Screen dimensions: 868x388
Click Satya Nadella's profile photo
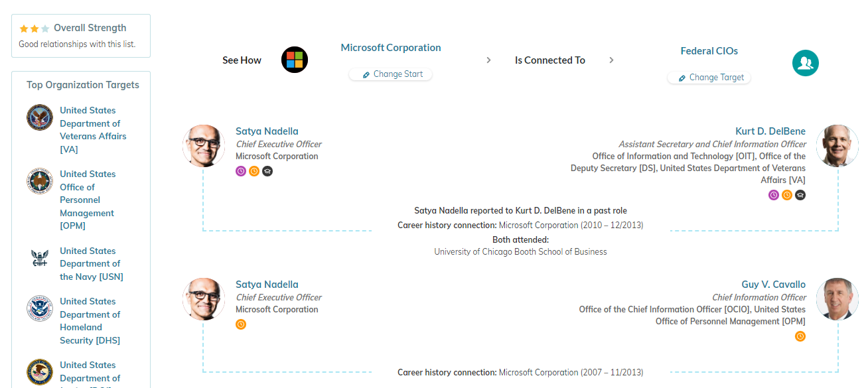[x=204, y=145]
